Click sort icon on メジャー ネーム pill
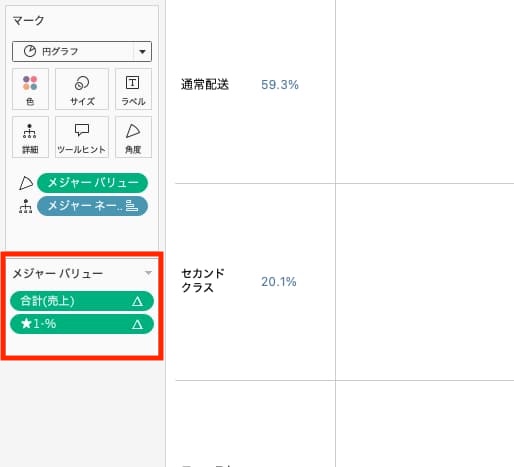Viewport: 514px width, 467px height. [x=131, y=206]
